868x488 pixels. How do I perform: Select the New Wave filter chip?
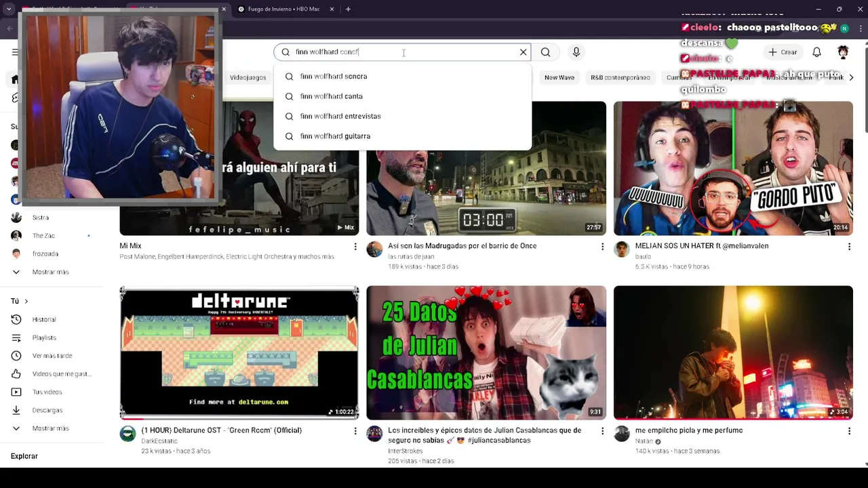click(x=559, y=77)
